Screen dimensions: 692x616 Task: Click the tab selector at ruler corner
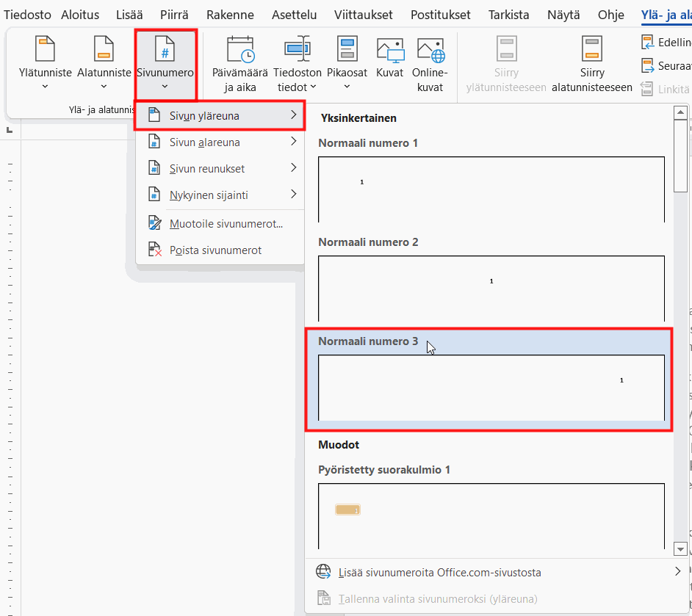[x=10, y=130]
